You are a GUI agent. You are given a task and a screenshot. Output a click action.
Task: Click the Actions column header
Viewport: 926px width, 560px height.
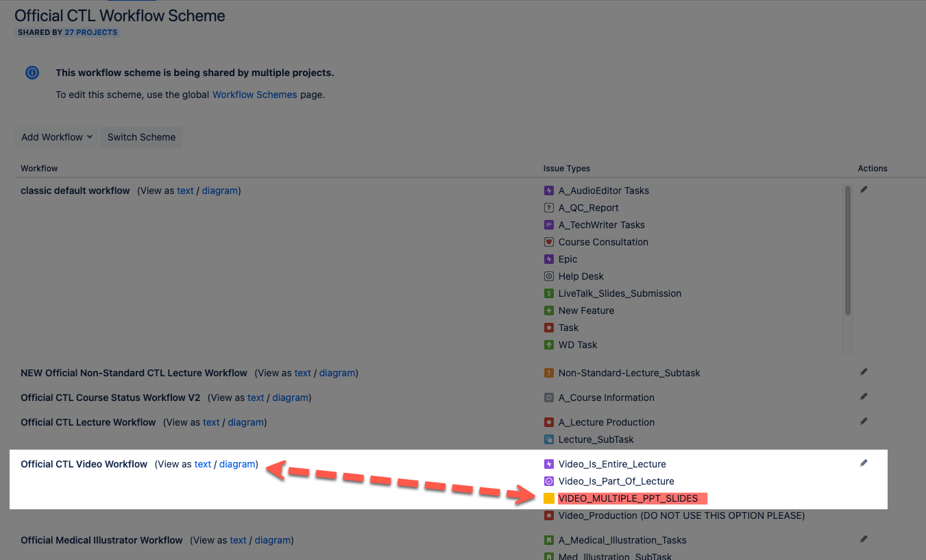click(873, 168)
